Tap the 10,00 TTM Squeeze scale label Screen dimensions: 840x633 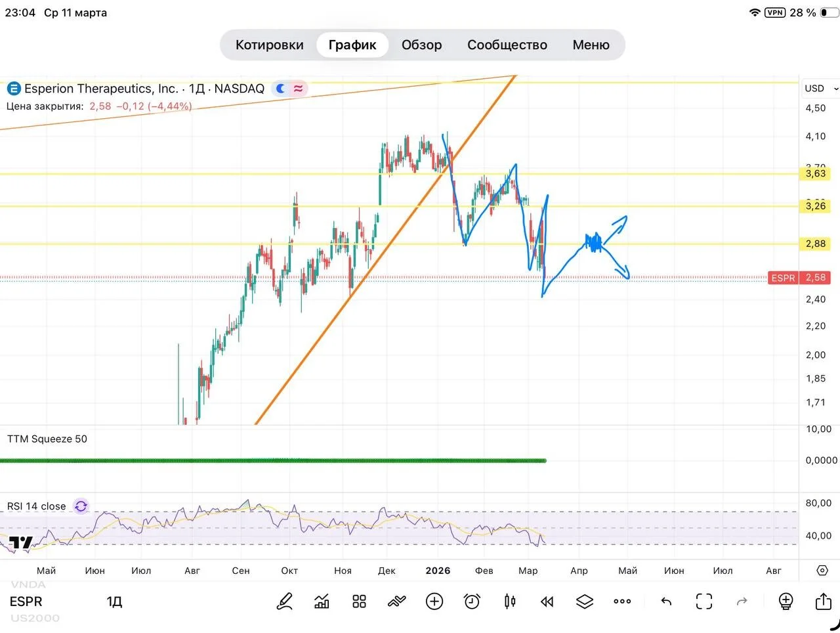(818, 429)
